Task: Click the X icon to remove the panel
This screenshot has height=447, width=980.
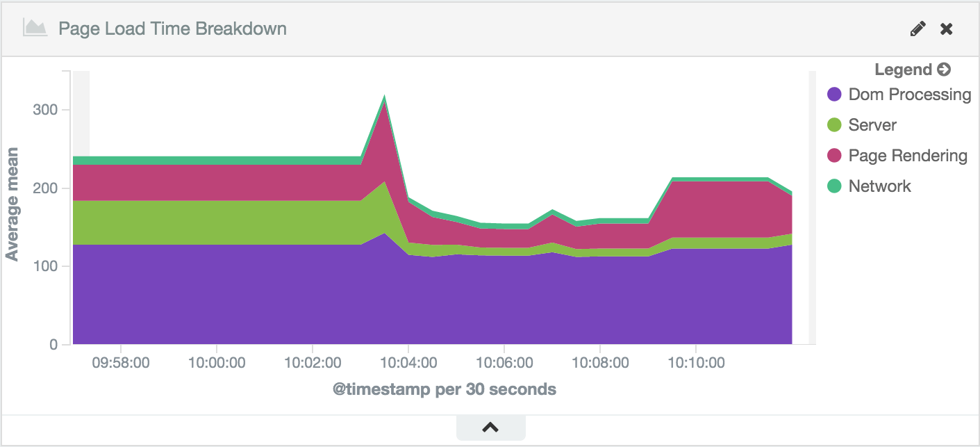Action: pos(946,29)
